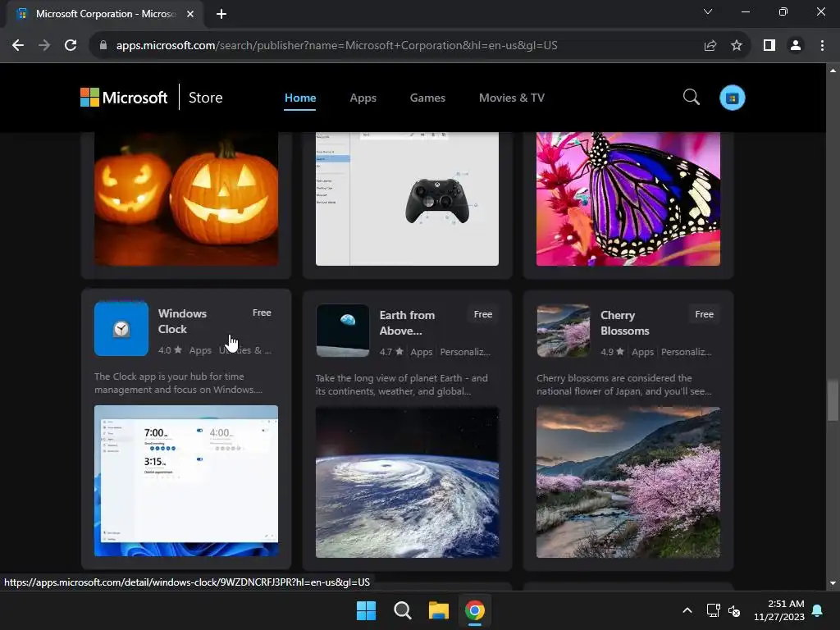The height and width of the screenshot is (630, 840).
Task: Click Chrome icon in taskbar
Action: click(475, 610)
